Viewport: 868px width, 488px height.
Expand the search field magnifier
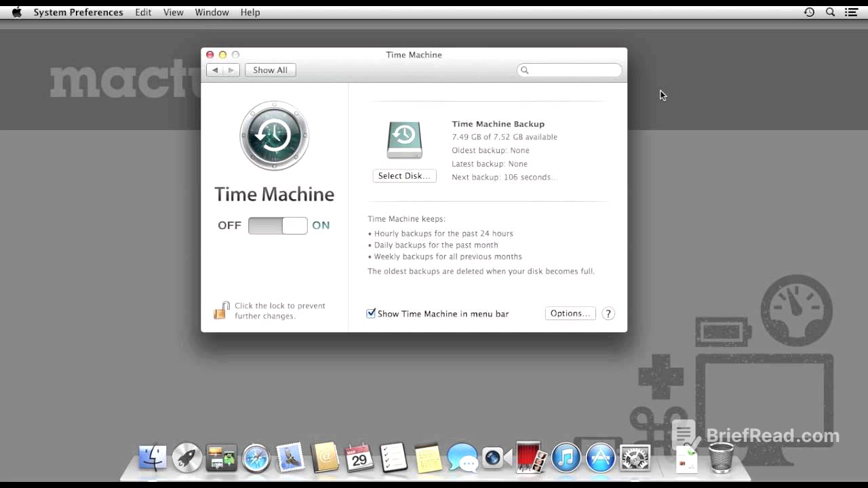coord(524,70)
